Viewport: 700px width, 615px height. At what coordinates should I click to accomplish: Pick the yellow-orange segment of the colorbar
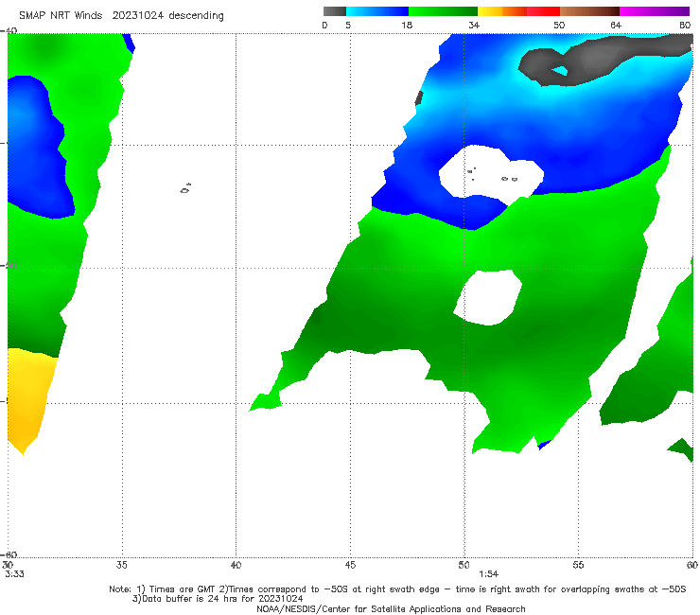click(x=502, y=11)
